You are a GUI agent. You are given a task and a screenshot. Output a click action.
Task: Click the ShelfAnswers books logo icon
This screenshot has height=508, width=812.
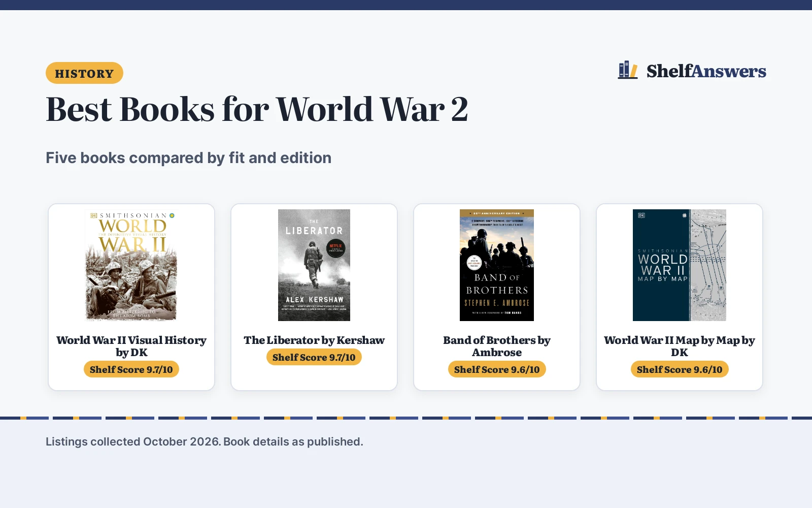click(x=628, y=70)
